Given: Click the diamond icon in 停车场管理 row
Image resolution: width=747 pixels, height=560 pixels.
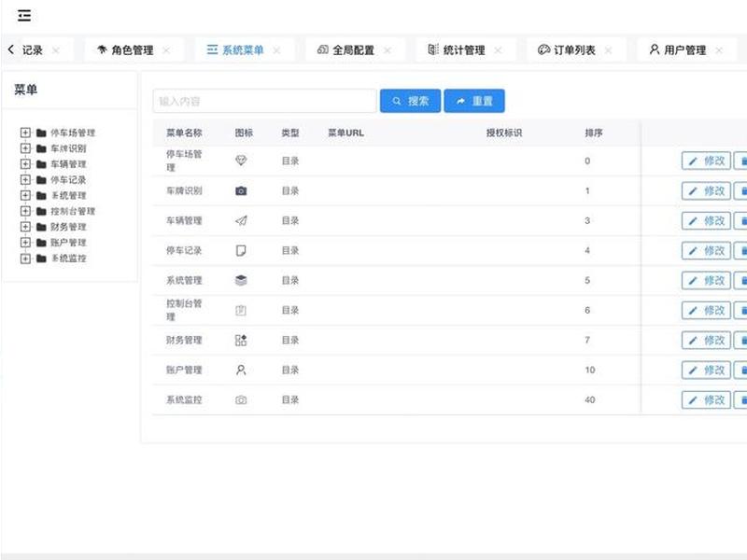Looking at the screenshot, I should pyautogui.click(x=241, y=161).
